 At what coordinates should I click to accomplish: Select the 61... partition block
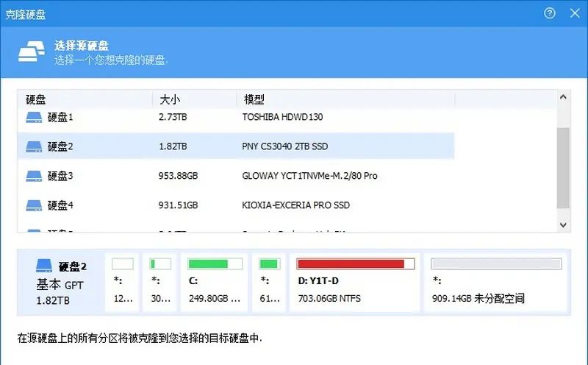[x=269, y=283]
